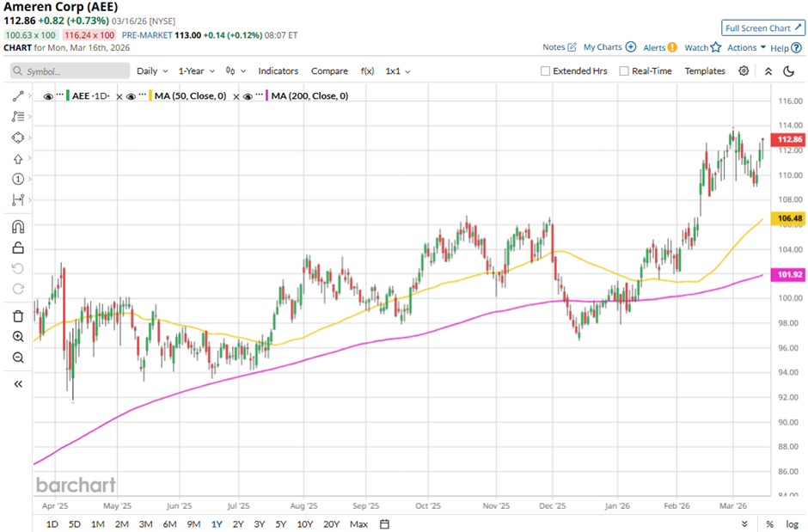The height and width of the screenshot is (532, 808).
Task: Open the Actions dropdown menu
Action: (x=746, y=48)
